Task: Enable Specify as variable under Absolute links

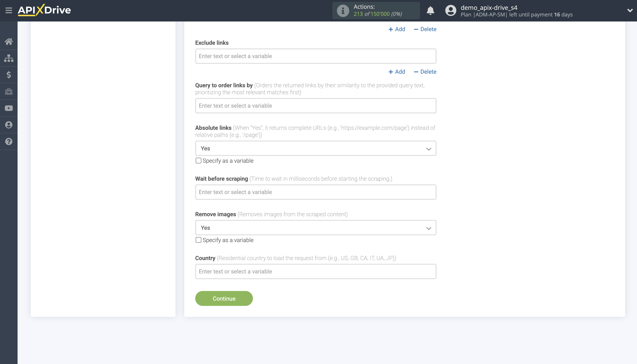Action: pyautogui.click(x=198, y=161)
